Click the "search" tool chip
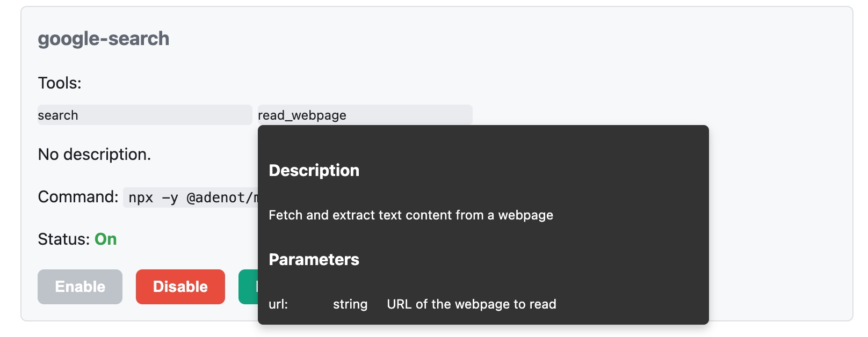 pos(144,115)
